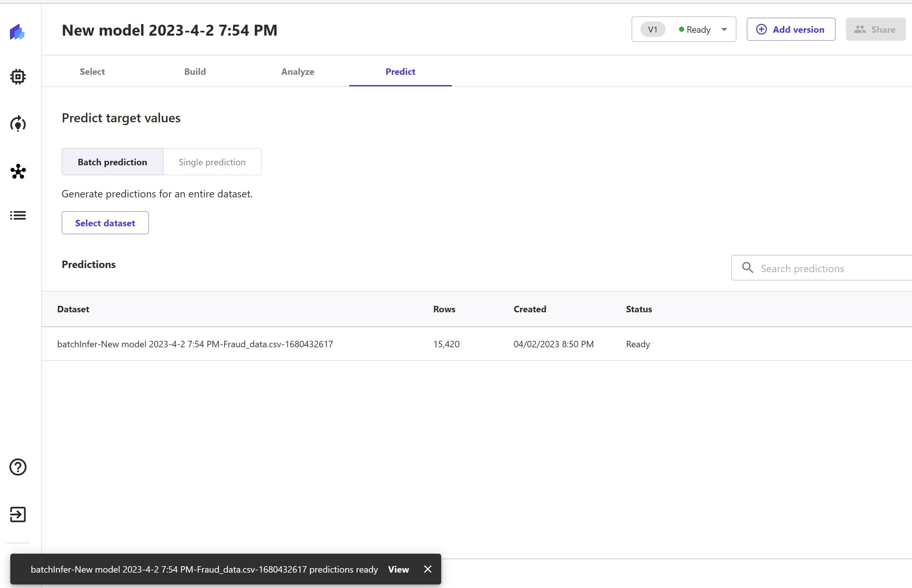Open the chip-shaped Models sidebar icon

pyautogui.click(x=18, y=77)
